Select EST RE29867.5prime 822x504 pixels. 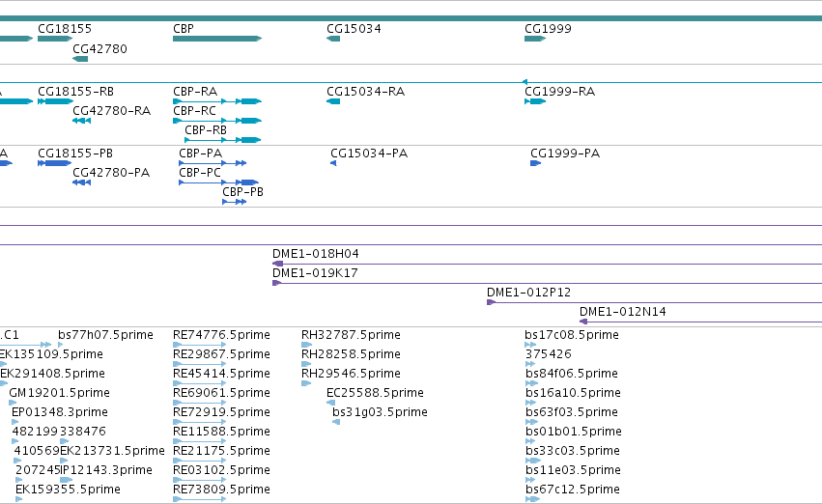221,354
